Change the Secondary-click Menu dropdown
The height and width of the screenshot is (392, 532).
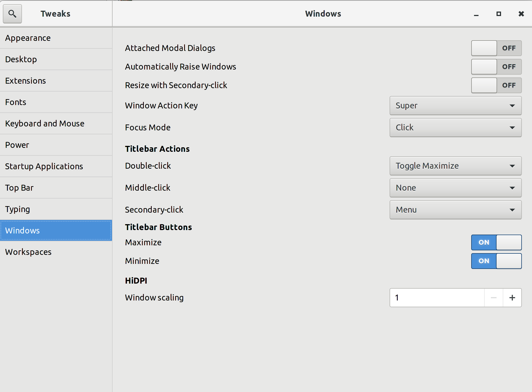[x=455, y=210]
